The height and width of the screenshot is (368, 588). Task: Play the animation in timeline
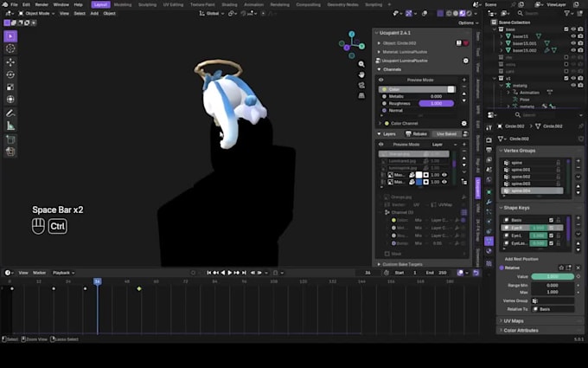230,273
